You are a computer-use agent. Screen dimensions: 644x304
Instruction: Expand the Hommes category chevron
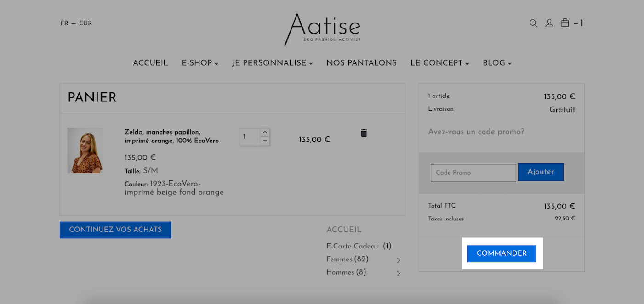click(x=399, y=273)
